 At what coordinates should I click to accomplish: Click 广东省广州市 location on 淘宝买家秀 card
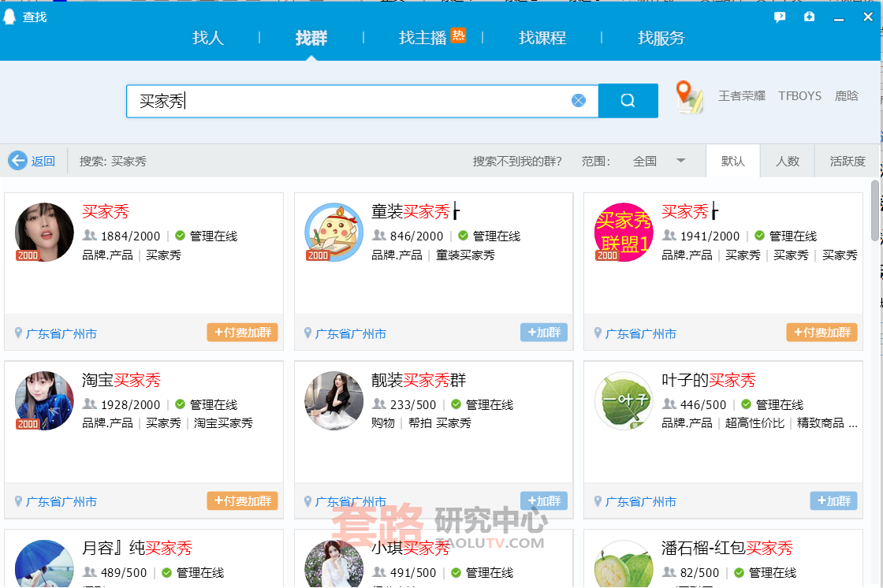61,502
